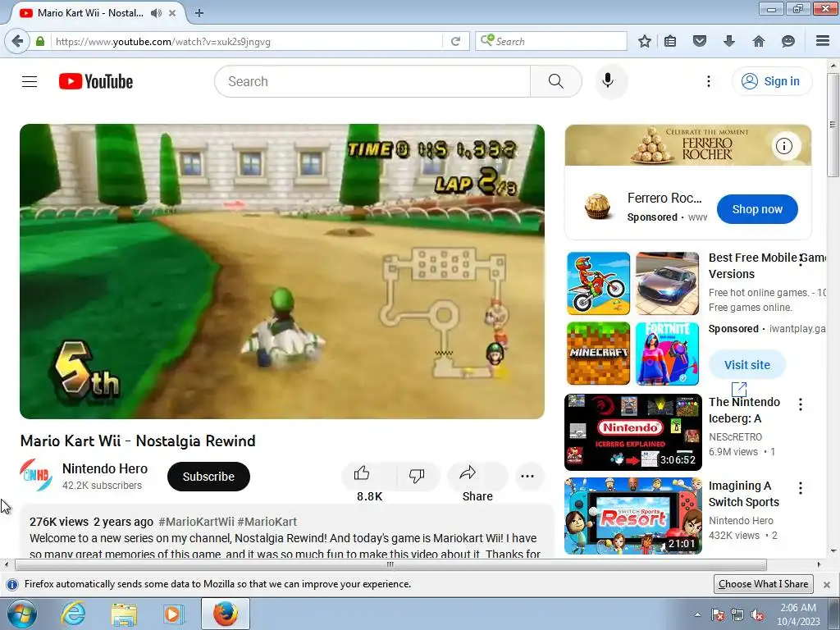Click the YouTube search magnifier button
Screen dimensions: 840x630
pyautogui.click(x=555, y=81)
